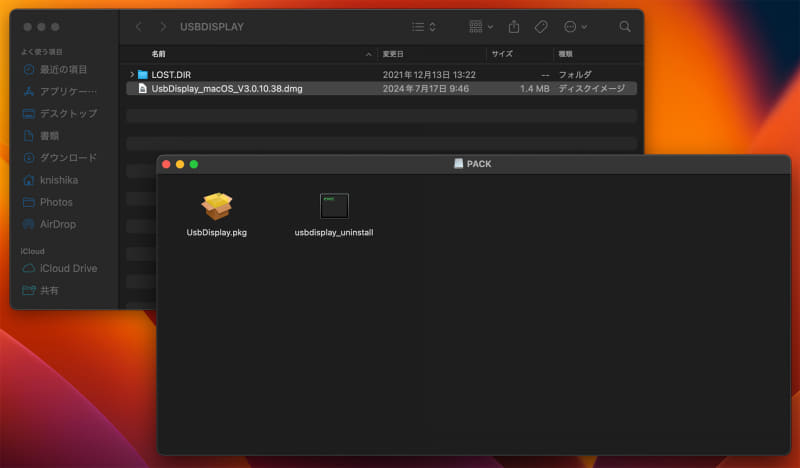Click the 2021年12月13日 13:22 date cell
This screenshot has width=800, height=468.
[x=429, y=75]
